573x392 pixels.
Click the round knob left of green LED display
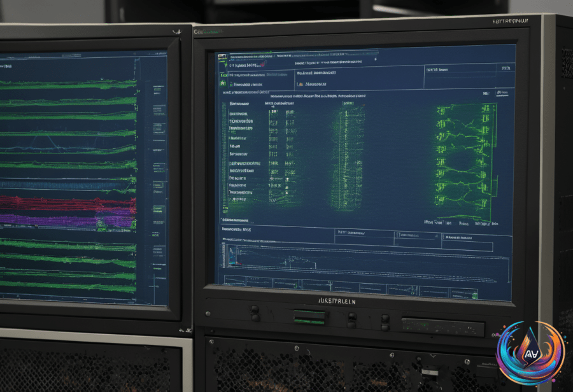coord(255,313)
